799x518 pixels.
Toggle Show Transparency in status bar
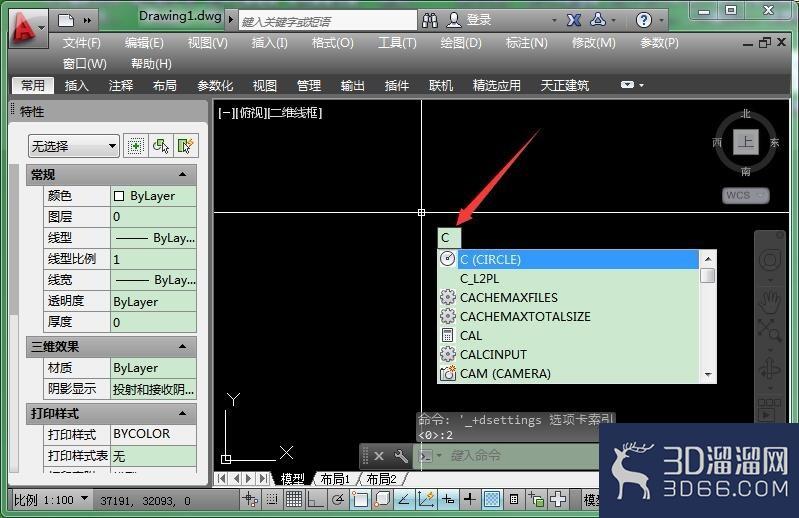pos(492,499)
